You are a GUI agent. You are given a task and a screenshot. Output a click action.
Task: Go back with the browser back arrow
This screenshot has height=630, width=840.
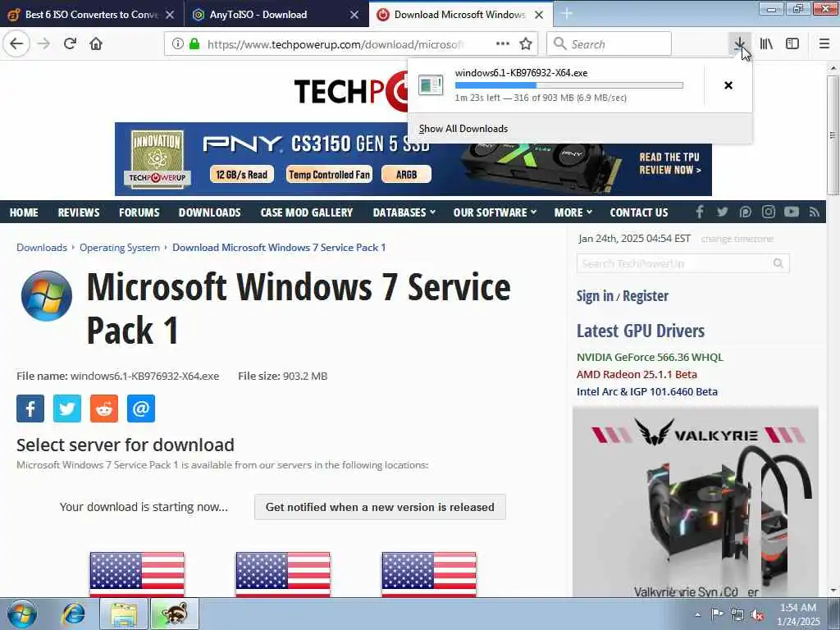[16, 43]
